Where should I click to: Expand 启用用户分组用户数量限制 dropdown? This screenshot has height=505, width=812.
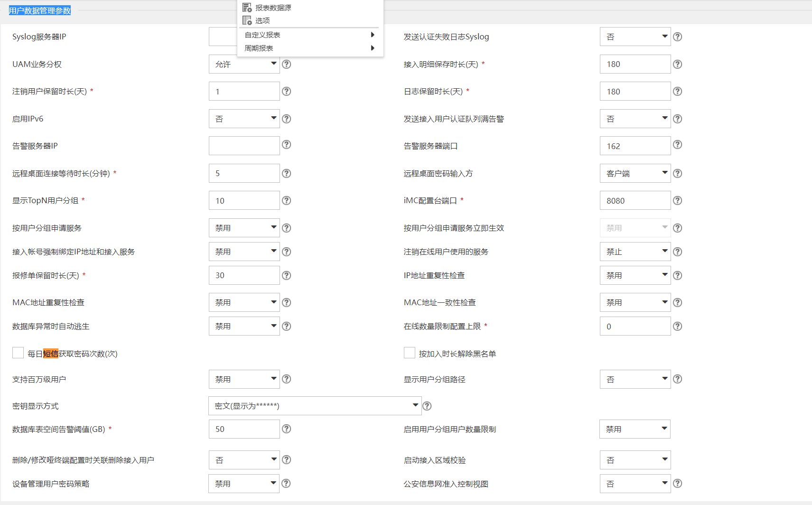635,429
